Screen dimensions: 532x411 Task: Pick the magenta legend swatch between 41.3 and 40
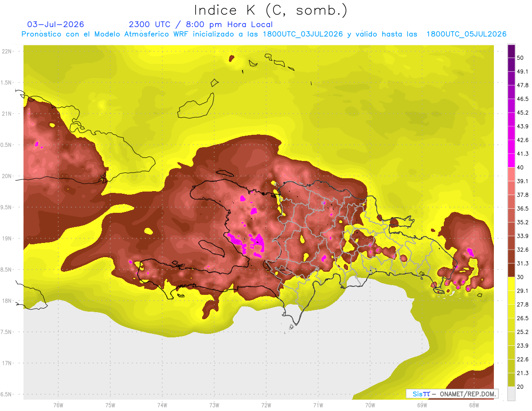(511, 160)
